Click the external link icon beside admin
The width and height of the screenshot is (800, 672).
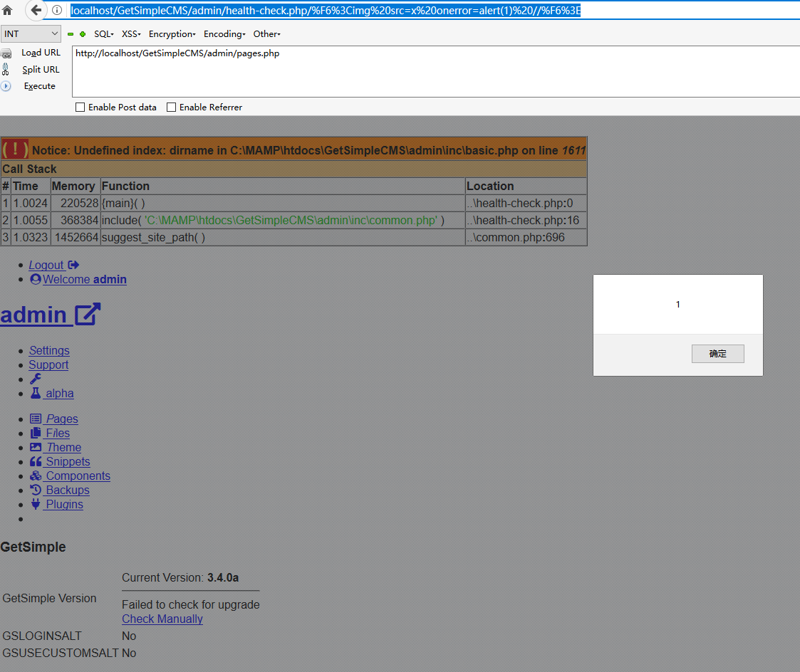(x=87, y=314)
